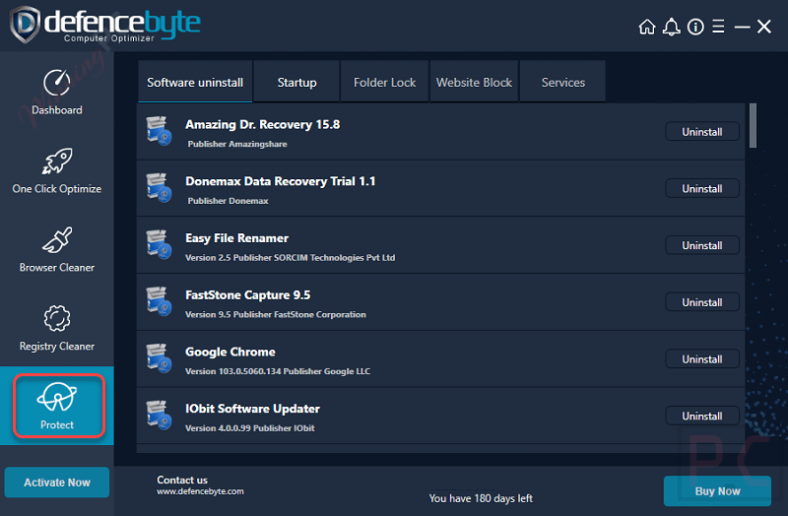Open the Dashboard gauge icon

57,83
